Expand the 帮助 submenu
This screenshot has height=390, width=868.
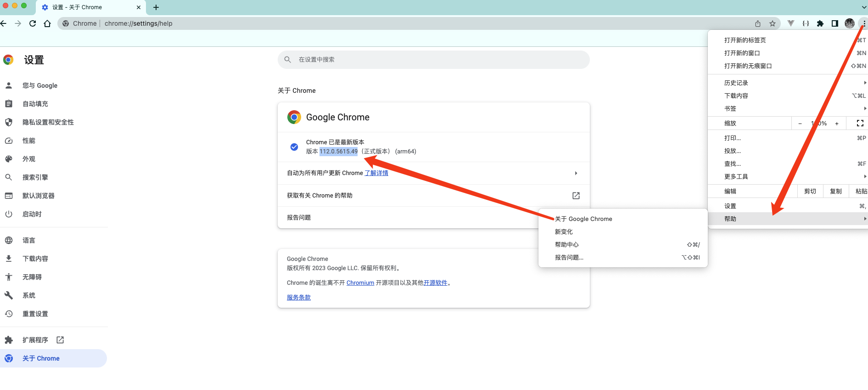[788, 219]
